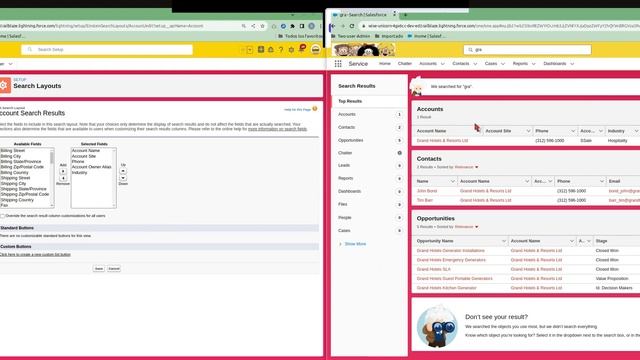Open the Setup gear menu in the header

point(291,49)
